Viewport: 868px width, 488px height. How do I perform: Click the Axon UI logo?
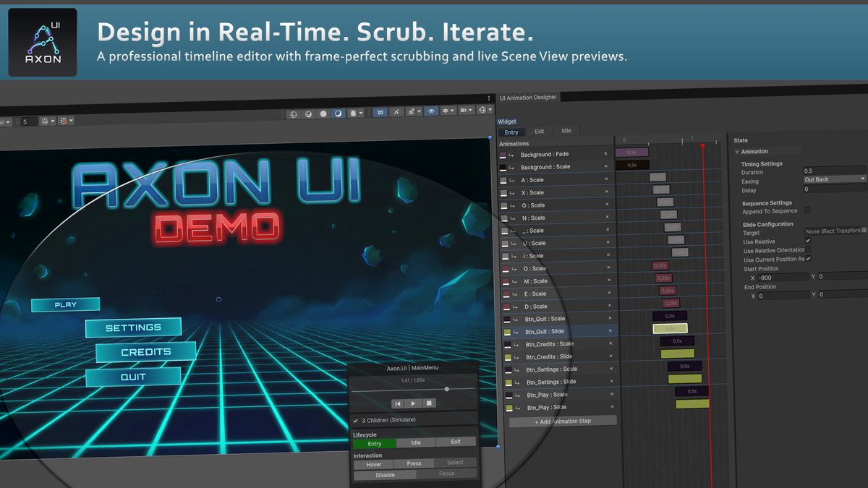click(43, 43)
